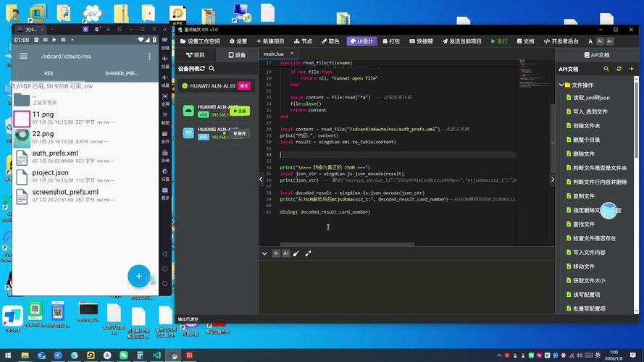Screen dimensions: 644x362
Task: Collapse the output console chevron
Action: point(264,253)
